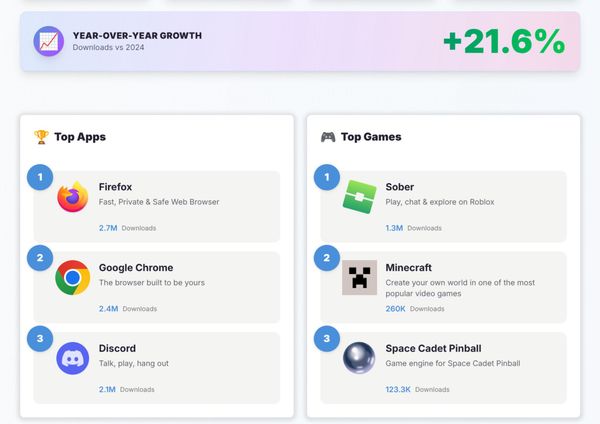This screenshot has height=424, width=600.
Task: Click rank badge 2 on Minecraft card
Action: pyautogui.click(x=327, y=258)
